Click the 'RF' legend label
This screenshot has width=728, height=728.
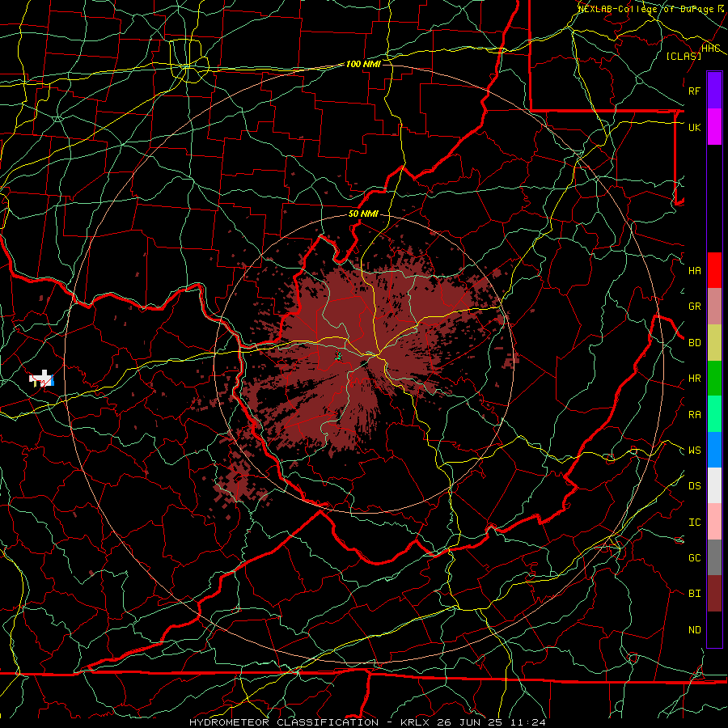point(694,91)
